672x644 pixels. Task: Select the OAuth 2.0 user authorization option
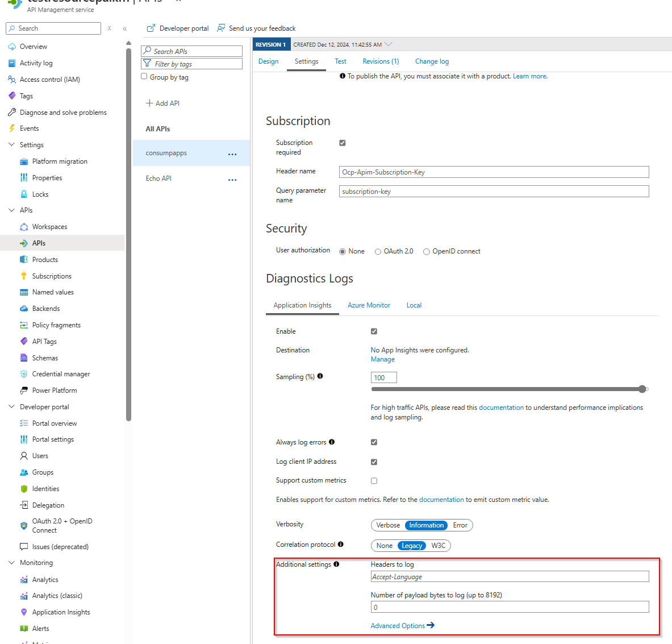click(x=378, y=251)
